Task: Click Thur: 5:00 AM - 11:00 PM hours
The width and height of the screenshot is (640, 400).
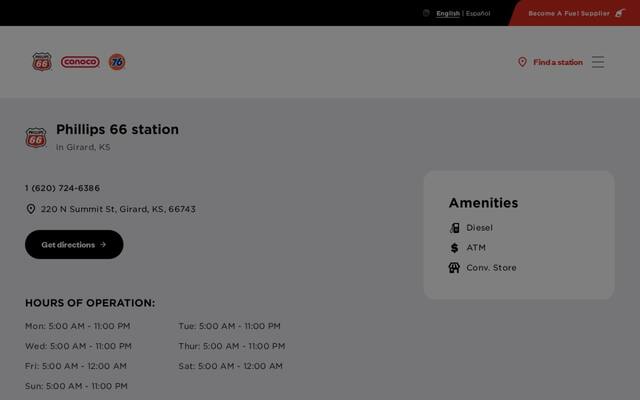Action: [x=232, y=346]
